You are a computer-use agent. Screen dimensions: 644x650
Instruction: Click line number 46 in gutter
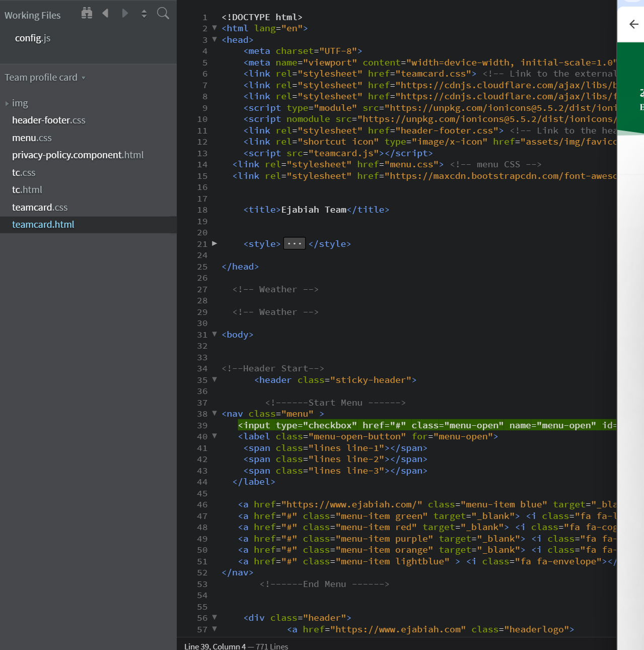(x=202, y=504)
